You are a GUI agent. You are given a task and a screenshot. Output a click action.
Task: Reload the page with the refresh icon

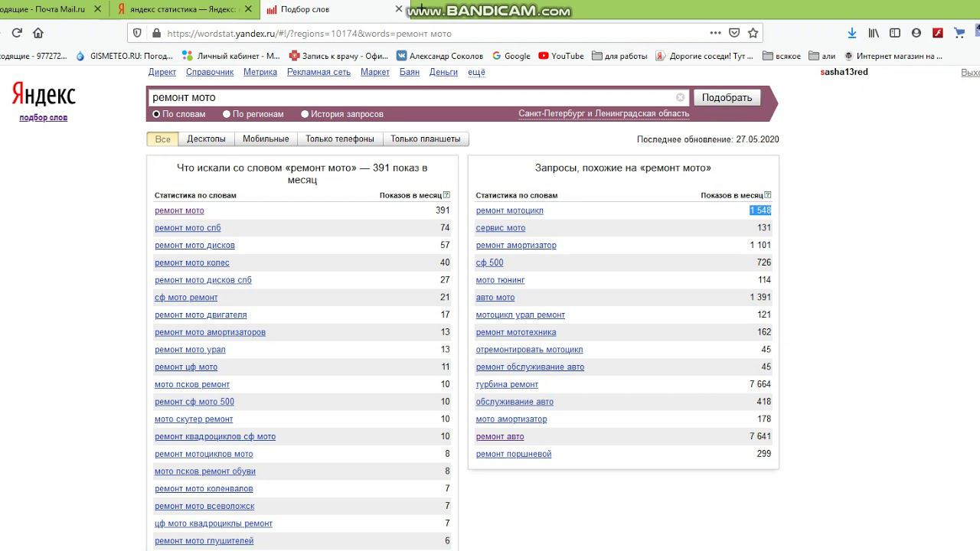pos(17,33)
